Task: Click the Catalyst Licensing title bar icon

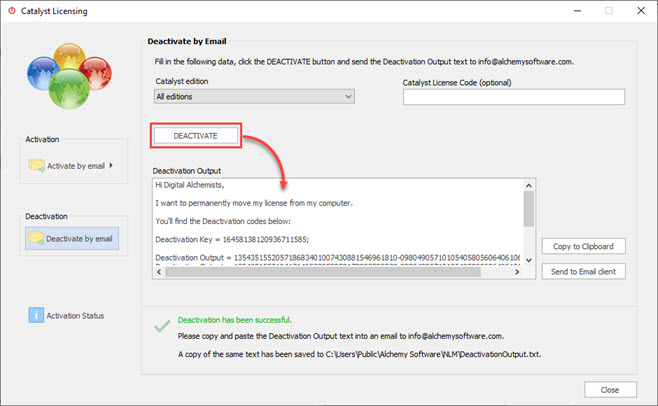Action: tap(12, 11)
